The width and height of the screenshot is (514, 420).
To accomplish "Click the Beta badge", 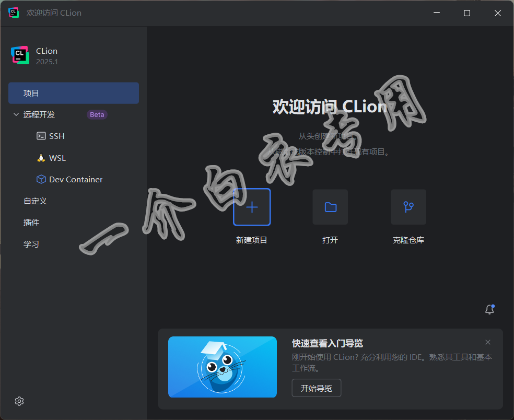I will coord(97,114).
